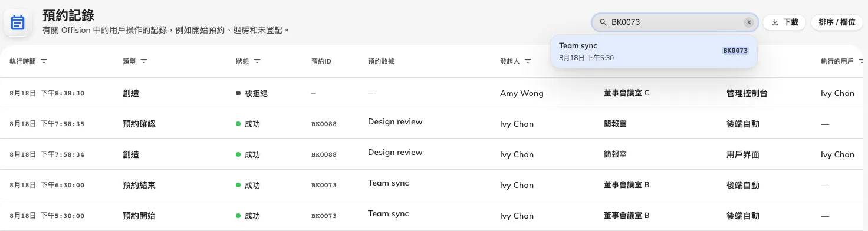This screenshot has width=868, height=231.
Task: Select the Team sync BK0073 search suggestion
Action: pos(653,51)
